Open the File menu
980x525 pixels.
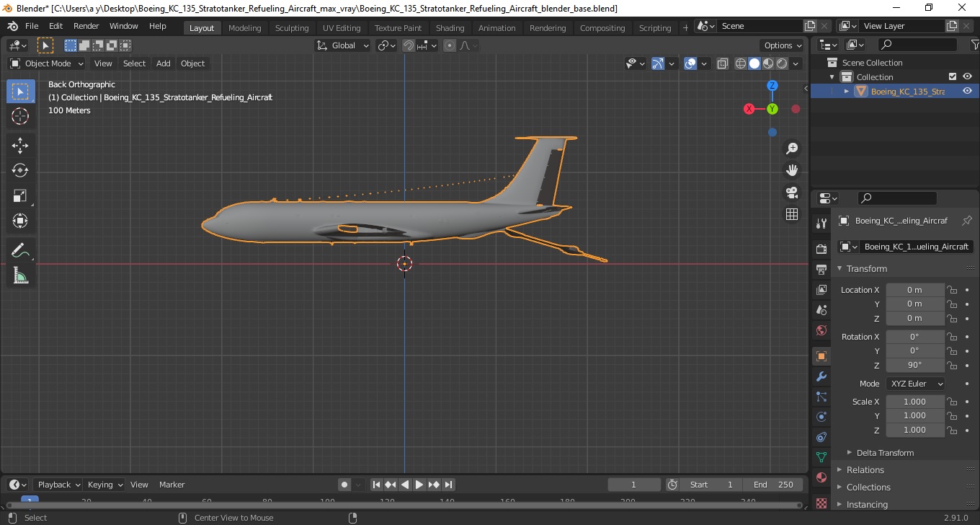32,26
